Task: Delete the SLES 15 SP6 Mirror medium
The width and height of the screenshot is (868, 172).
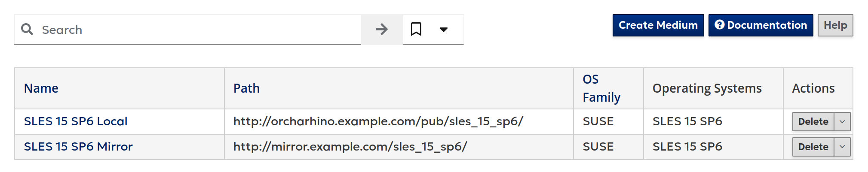Action: (813, 147)
